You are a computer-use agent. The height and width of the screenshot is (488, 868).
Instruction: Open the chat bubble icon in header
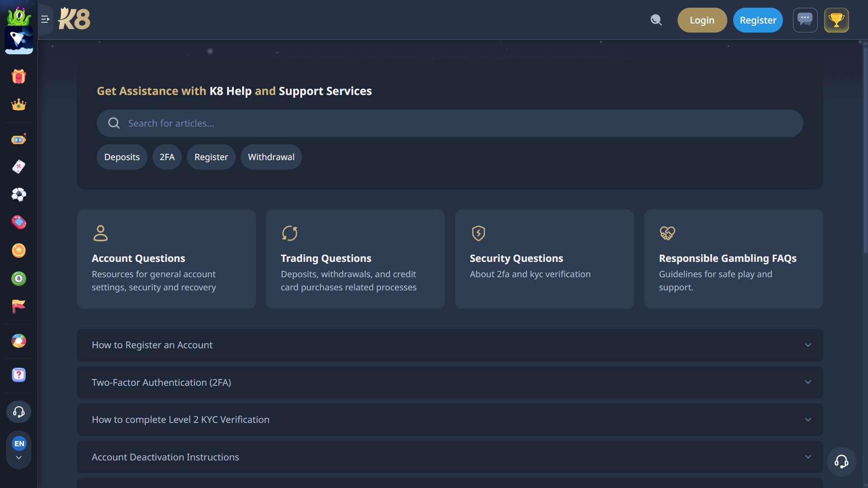point(805,20)
